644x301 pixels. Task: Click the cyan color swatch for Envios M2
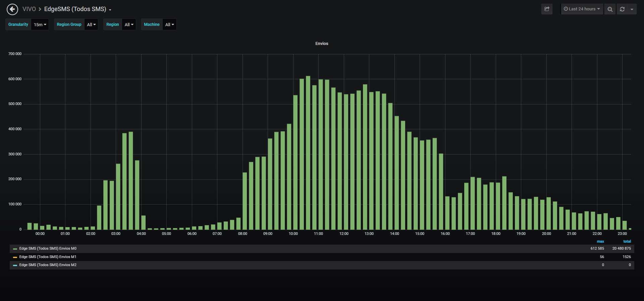15,265
